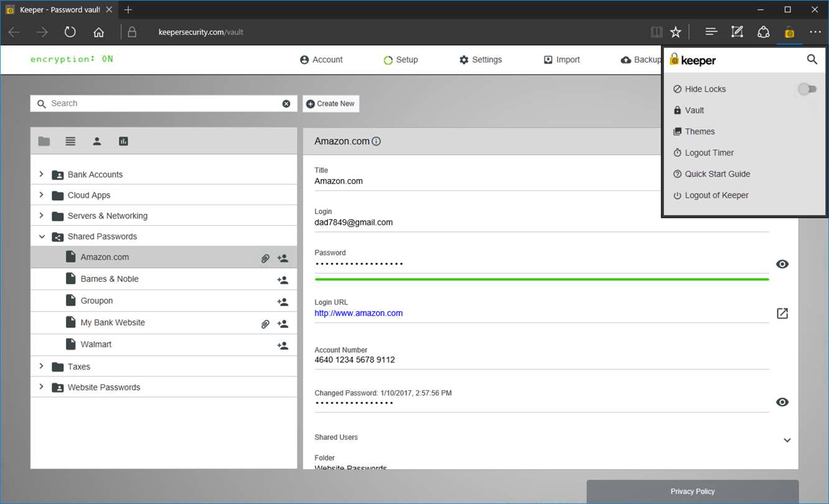Click the green password strength bar
829x504 pixels.
pyautogui.click(x=542, y=279)
